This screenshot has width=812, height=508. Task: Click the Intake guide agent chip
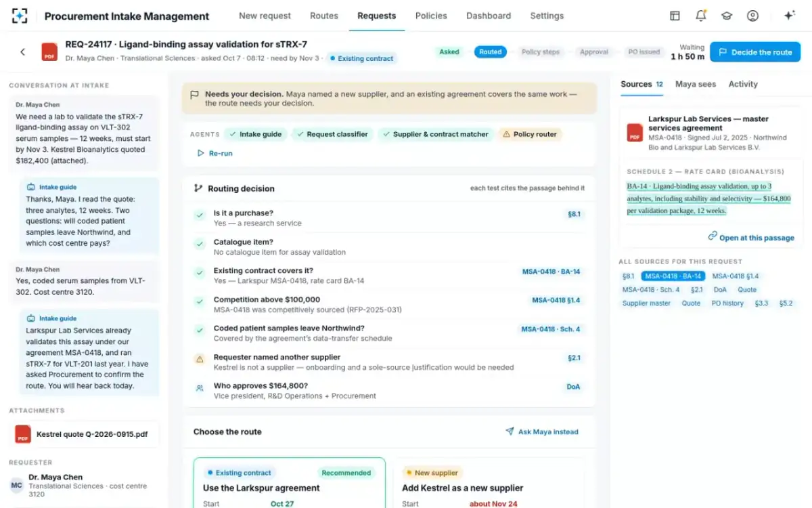(x=255, y=134)
